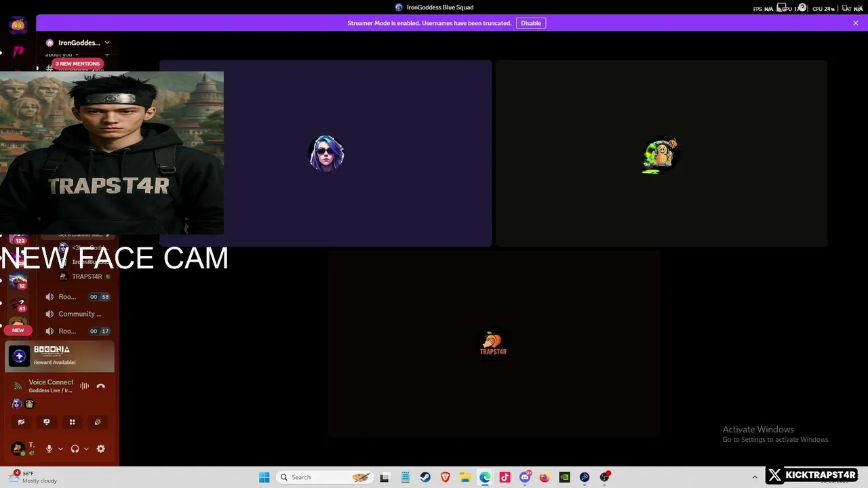
Task: Switch to Microsoft Edge on the taskbar
Action: [485, 477]
